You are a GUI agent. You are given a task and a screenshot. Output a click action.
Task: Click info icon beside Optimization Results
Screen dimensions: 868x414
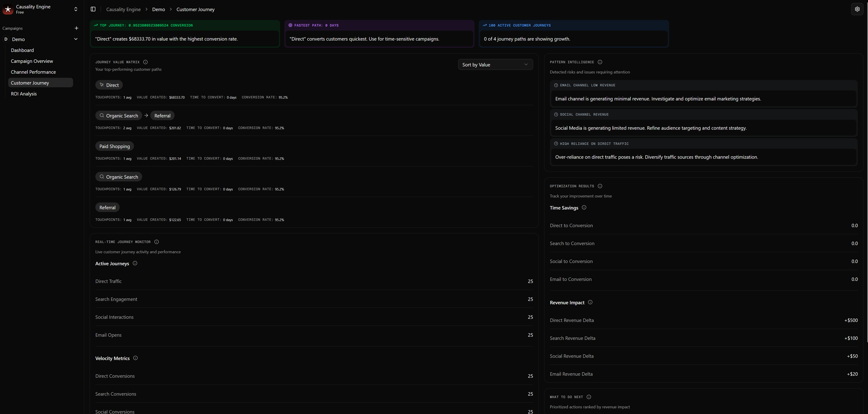600,186
